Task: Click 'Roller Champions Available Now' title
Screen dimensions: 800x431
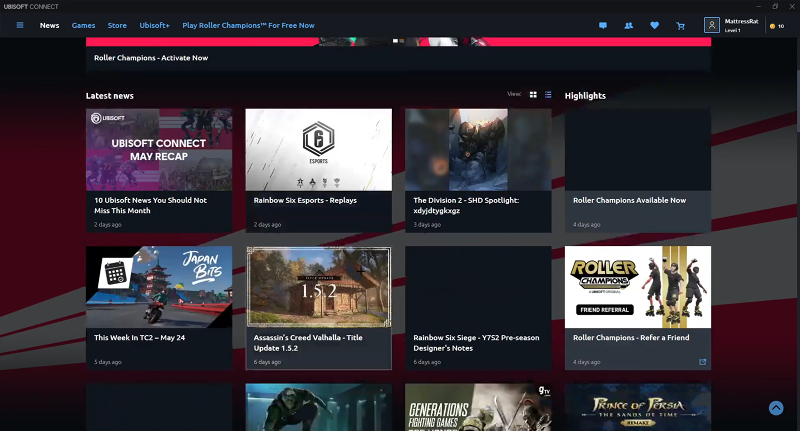Action: (x=630, y=200)
